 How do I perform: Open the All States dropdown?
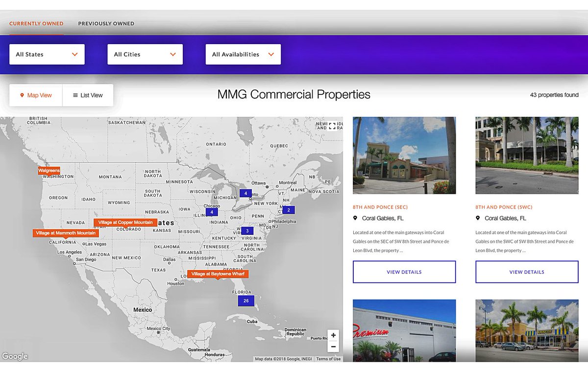47,54
